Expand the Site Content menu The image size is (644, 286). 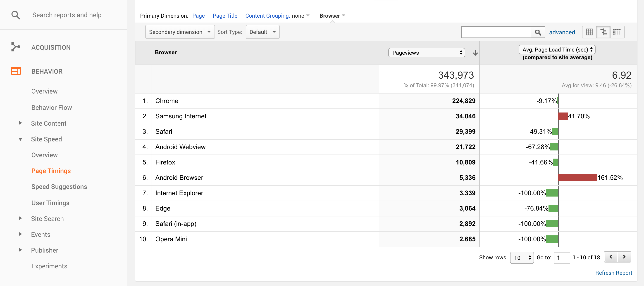pos(21,123)
